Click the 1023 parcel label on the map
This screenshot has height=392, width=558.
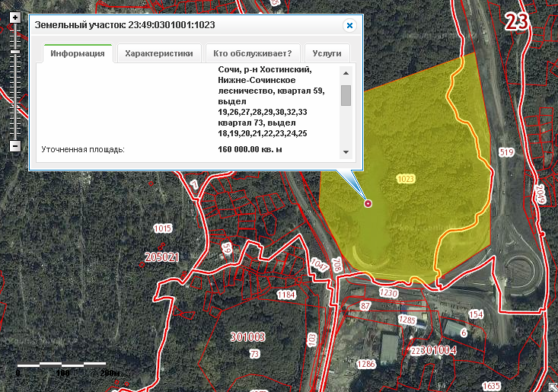[406, 178]
